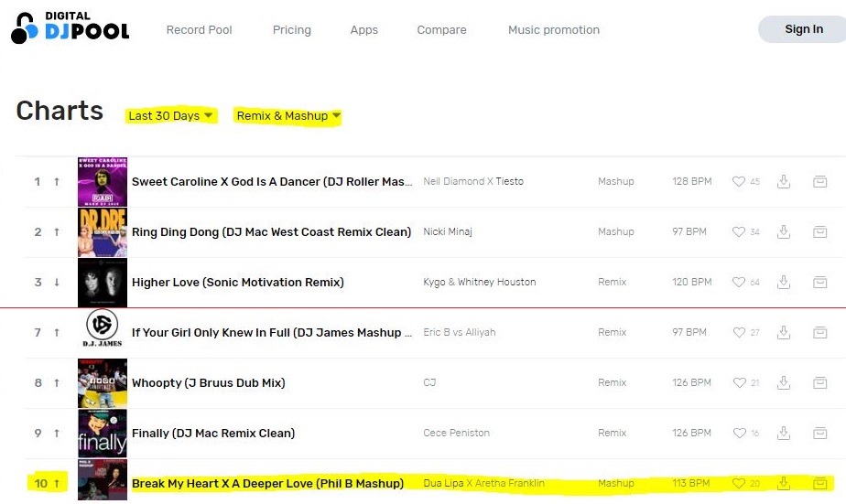Download the Ring Ding Dong track
846x504 pixels.
[784, 231]
